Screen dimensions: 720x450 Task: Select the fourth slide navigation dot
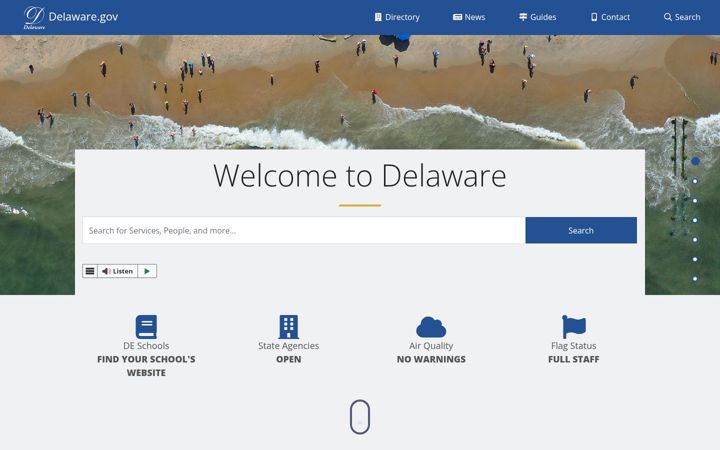click(695, 220)
